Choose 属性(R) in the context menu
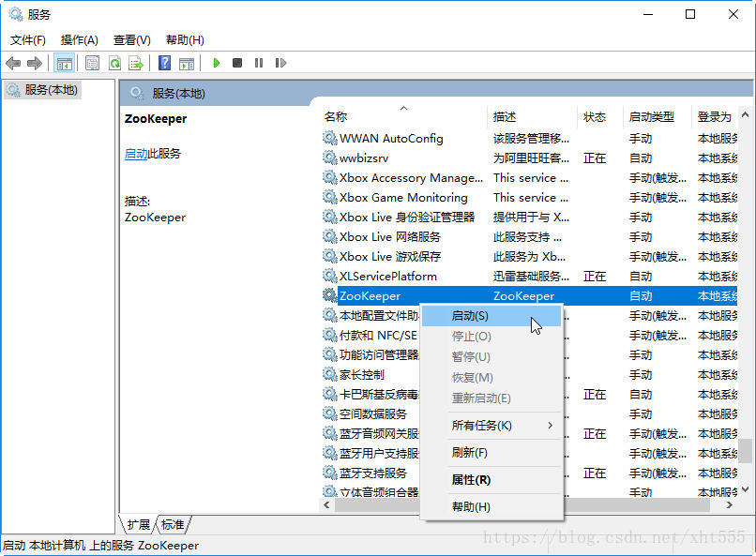 coord(491,480)
